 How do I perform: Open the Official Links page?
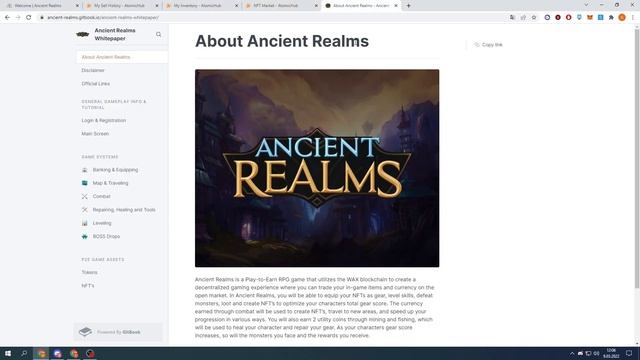click(96, 84)
